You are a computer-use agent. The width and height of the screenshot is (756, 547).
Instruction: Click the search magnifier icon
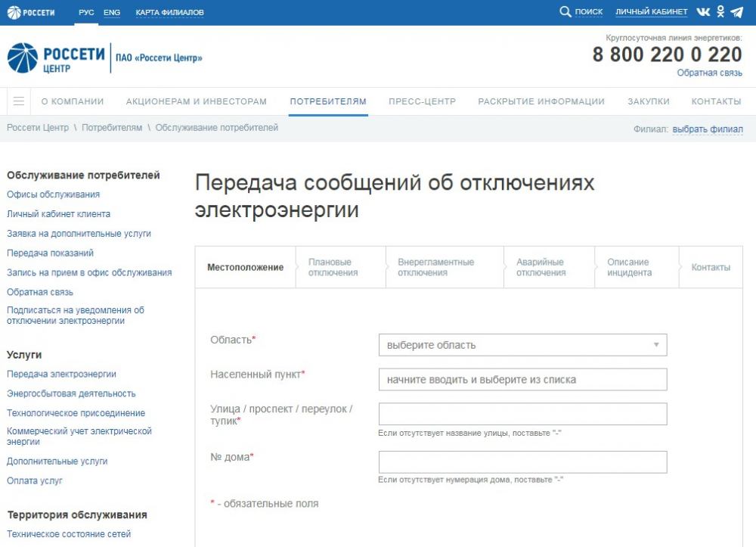(x=565, y=11)
